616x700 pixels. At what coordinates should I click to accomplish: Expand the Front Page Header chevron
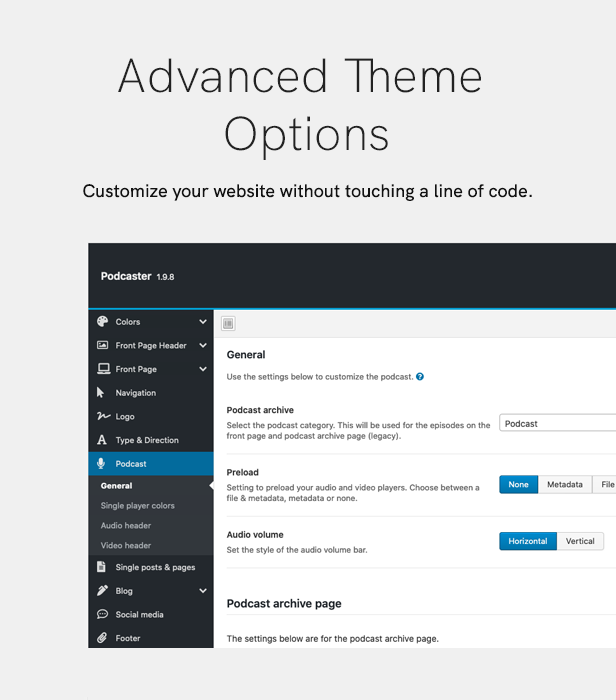click(203, 345)
